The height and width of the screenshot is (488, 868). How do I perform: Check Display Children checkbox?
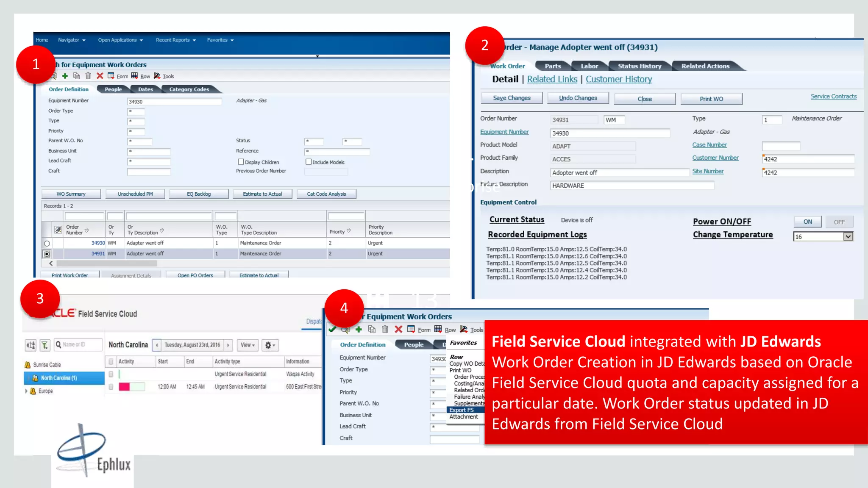pos(241,162)
